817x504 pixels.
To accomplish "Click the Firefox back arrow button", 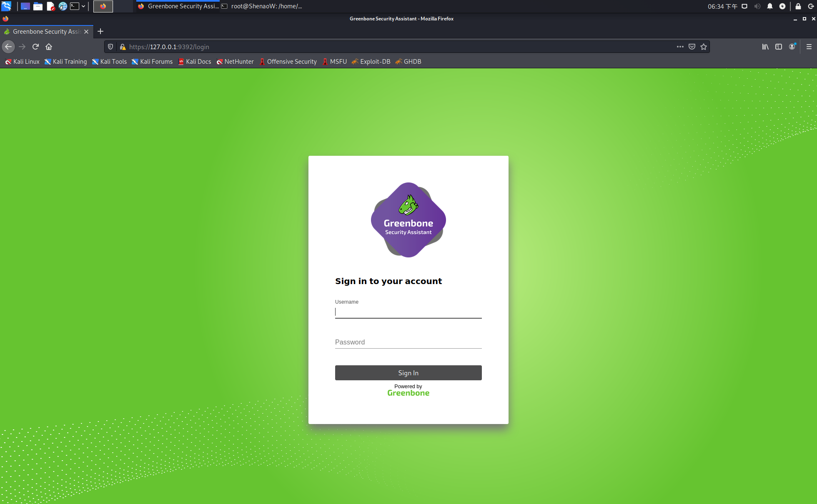I will (x=8, y=47).
